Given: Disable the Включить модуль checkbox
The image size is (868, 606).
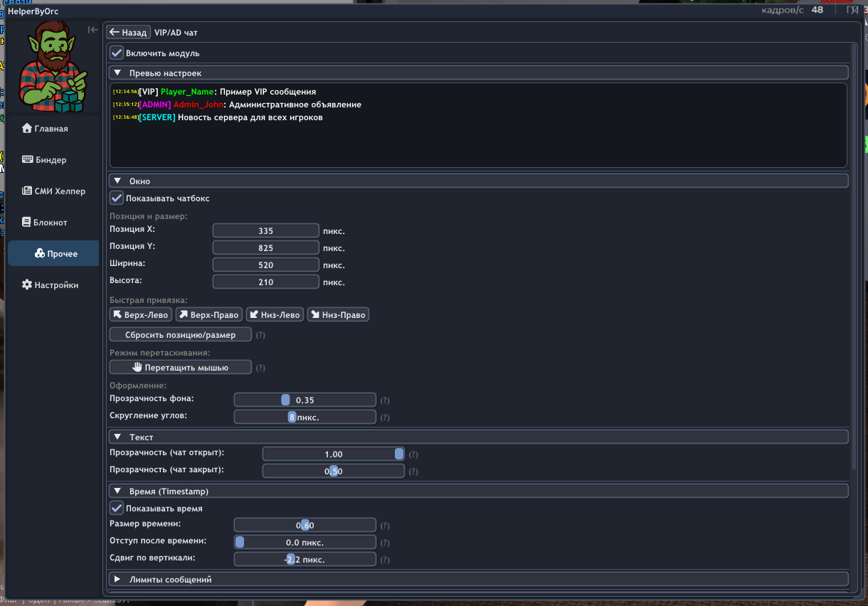Looking at the screenshot, I should 117,53.
